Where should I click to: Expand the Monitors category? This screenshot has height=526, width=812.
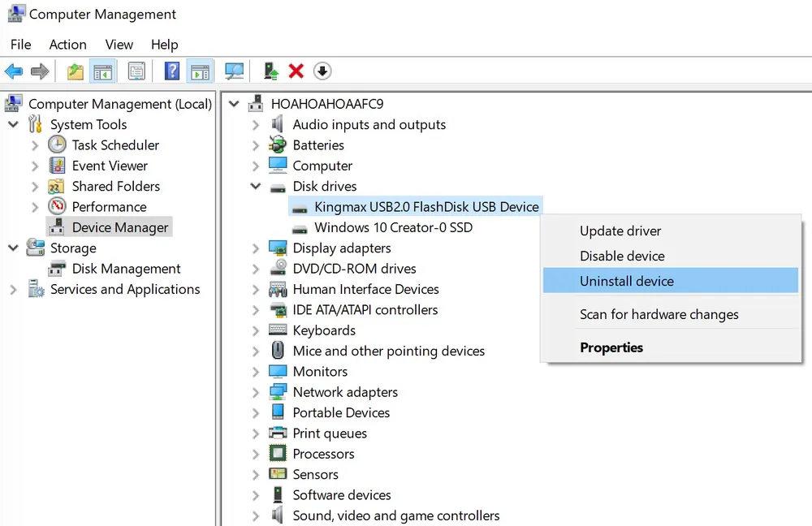pyautogui.click(x=255, y=372)
